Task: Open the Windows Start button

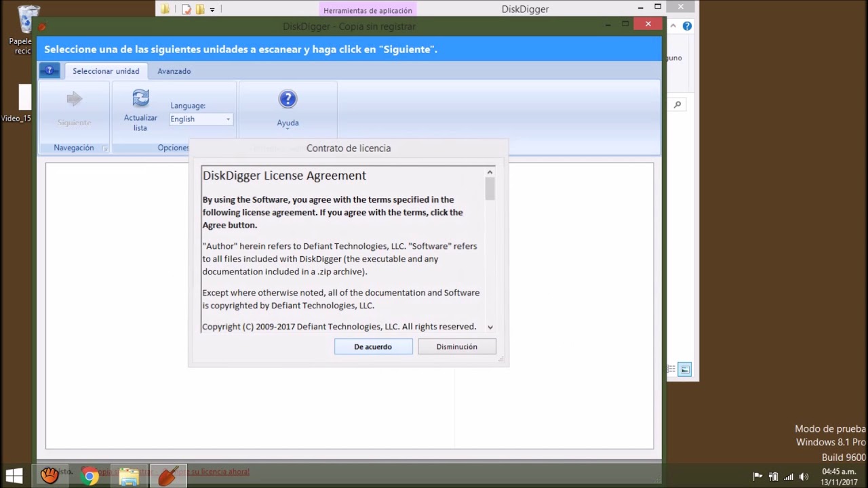Action: coord(14,476)
